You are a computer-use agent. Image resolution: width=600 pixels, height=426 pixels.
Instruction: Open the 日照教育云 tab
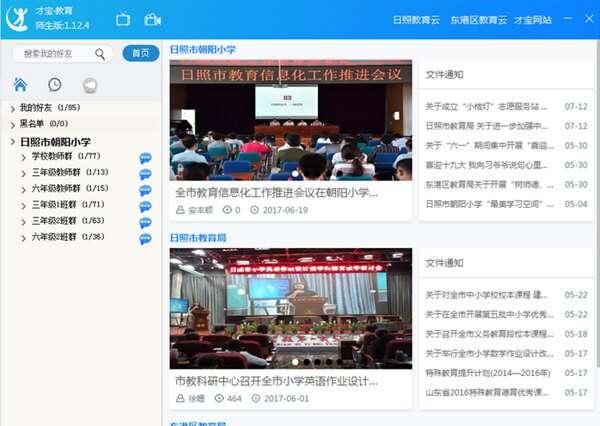(416, 19)
